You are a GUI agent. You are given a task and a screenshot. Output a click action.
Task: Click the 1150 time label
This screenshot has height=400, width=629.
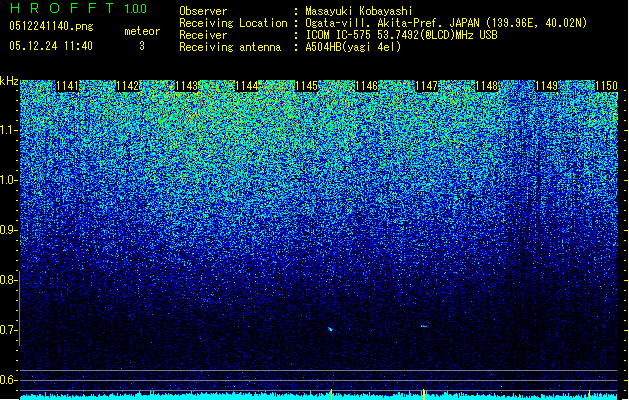click(606, 86)
